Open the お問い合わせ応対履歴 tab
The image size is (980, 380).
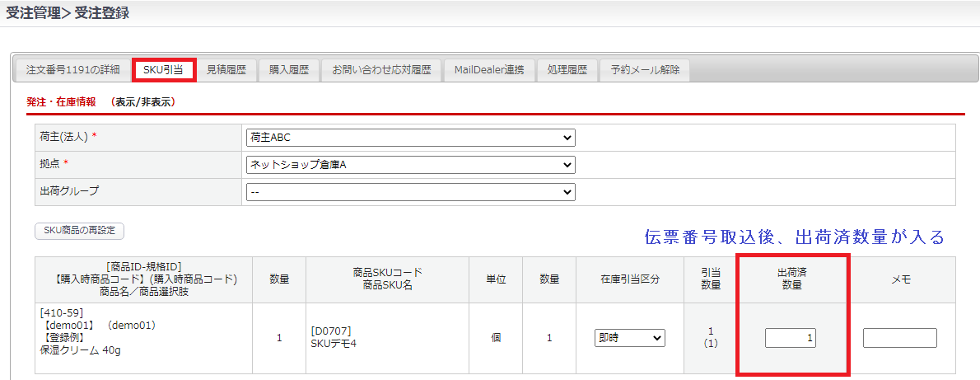pos(381,70)
